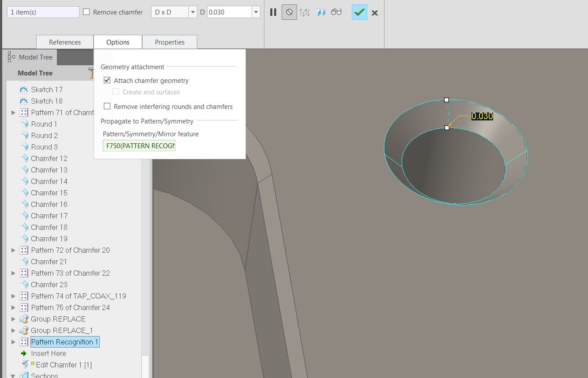
Task: Open the D value 0.030 dropdown
Action: (x=256, y=12)
